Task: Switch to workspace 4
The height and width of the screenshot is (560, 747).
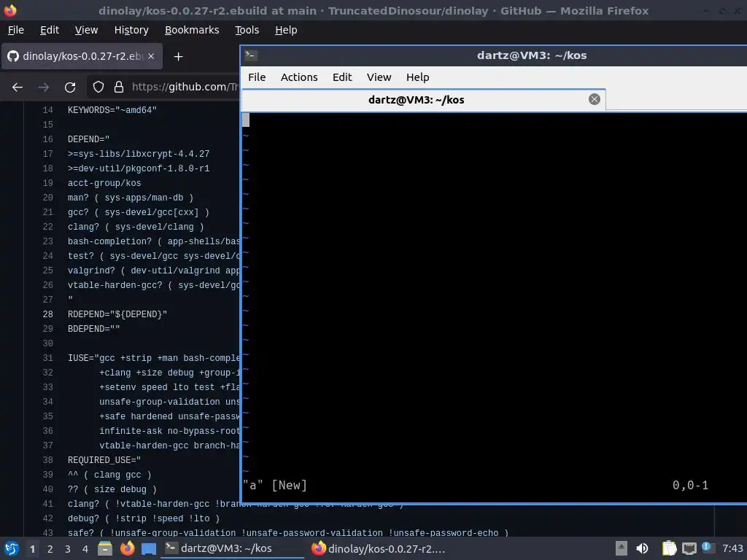Action: pyautogui.click(x=85, y=549)
